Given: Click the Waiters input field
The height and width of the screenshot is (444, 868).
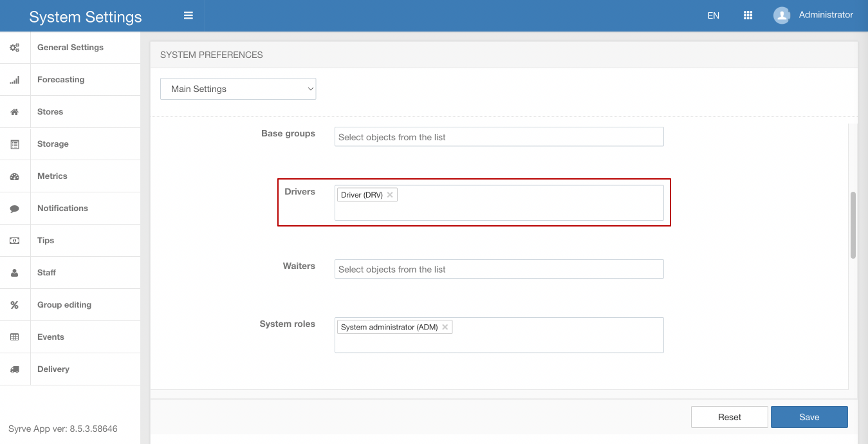Looking at the screenshot, I should [x=499, y=270].
